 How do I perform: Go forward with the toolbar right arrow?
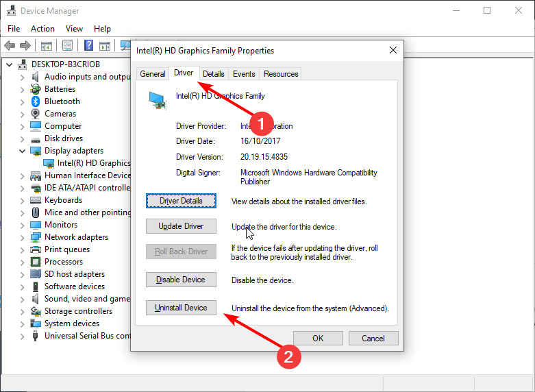[25, 45]
